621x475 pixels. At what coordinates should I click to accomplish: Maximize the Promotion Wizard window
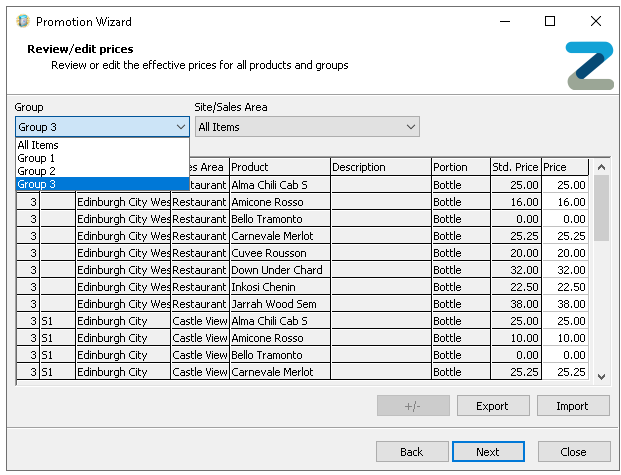tap(550, 21)
